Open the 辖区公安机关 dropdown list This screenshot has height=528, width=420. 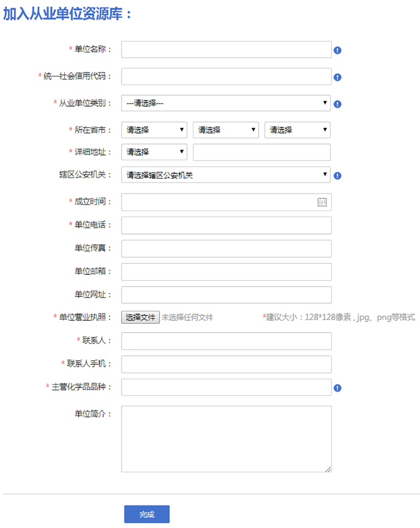click(x=226, y=175)
